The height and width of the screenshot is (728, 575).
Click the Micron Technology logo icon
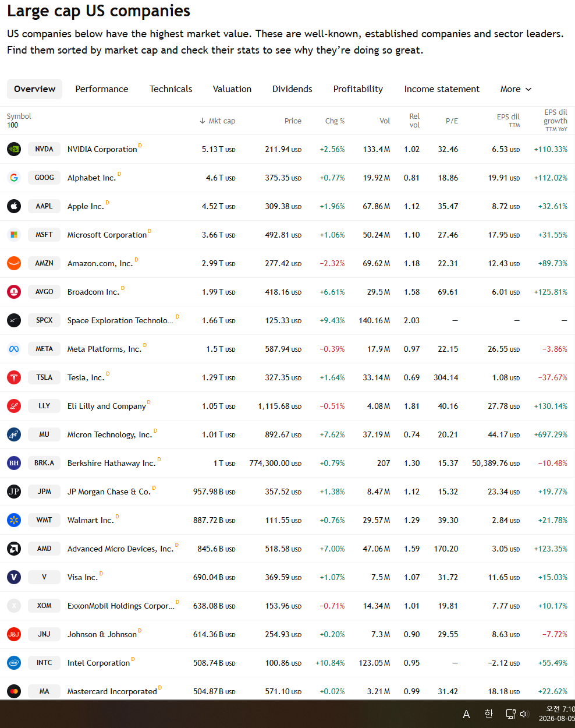coord(14,434)
